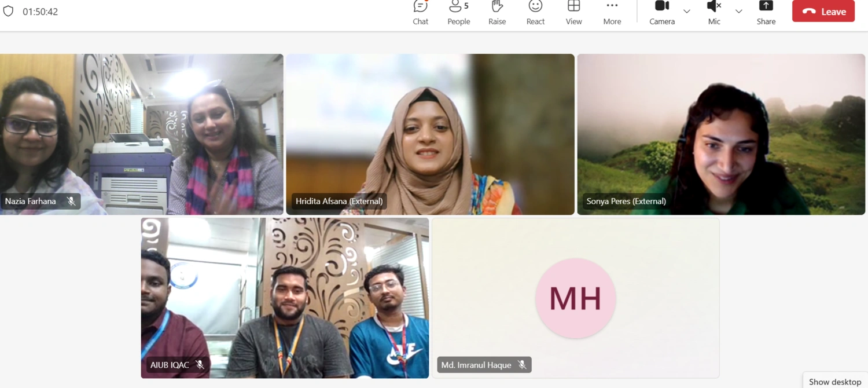
Task: Expand the Camera options dropdown arrow
Action: (687, 12)
